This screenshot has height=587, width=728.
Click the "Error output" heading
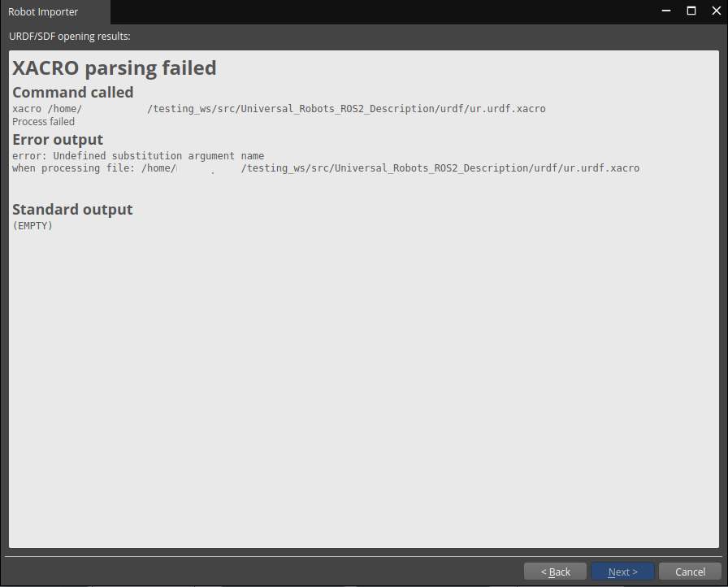58,140
